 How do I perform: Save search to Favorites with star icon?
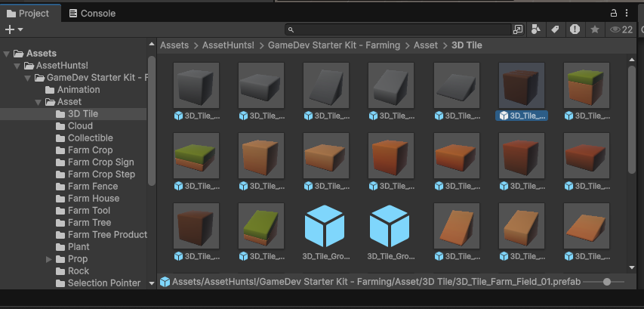click(595, 29)
